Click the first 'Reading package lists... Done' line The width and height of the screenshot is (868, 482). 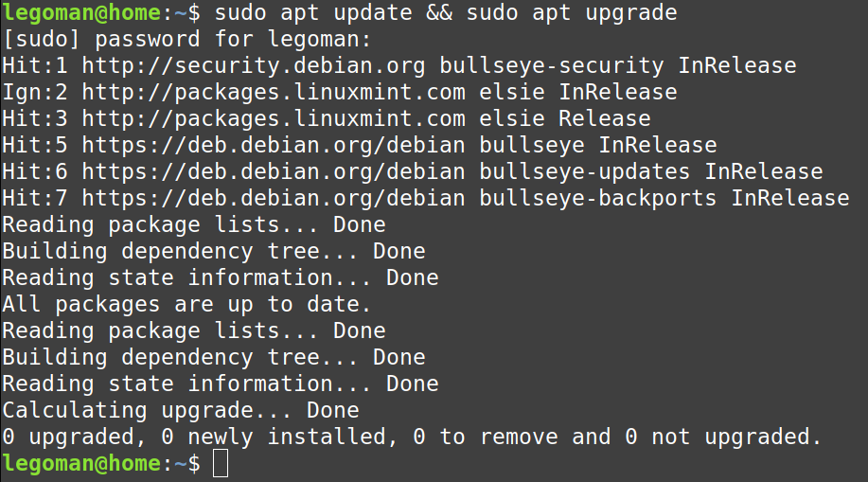click(193, 225)
